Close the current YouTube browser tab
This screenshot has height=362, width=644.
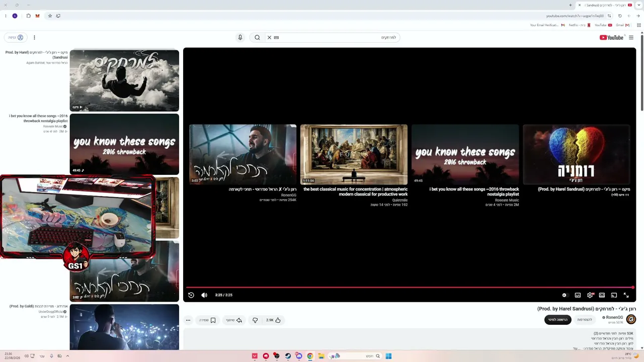(579, 5)
